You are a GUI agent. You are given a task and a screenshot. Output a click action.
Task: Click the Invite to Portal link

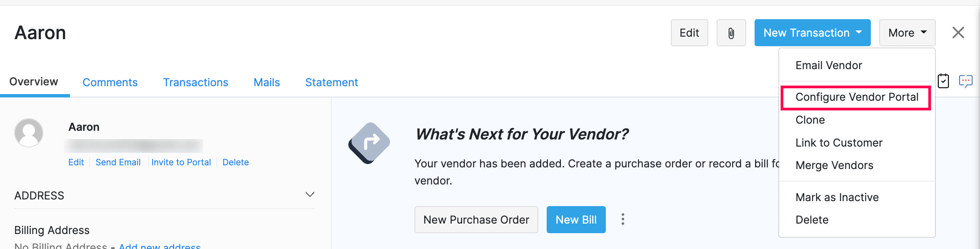181,162
